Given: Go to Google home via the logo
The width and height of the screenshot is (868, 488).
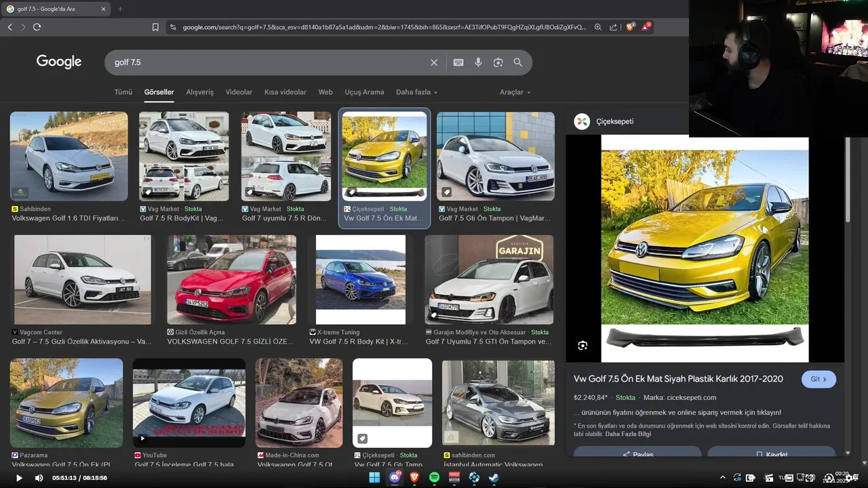Looking at the screenshot, I should click(x=59, y=62).
